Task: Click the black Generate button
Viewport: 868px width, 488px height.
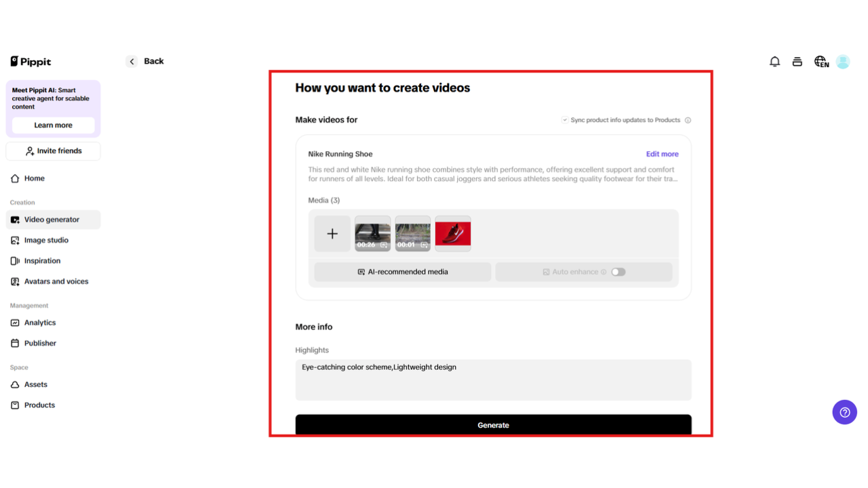Action: 493,425
